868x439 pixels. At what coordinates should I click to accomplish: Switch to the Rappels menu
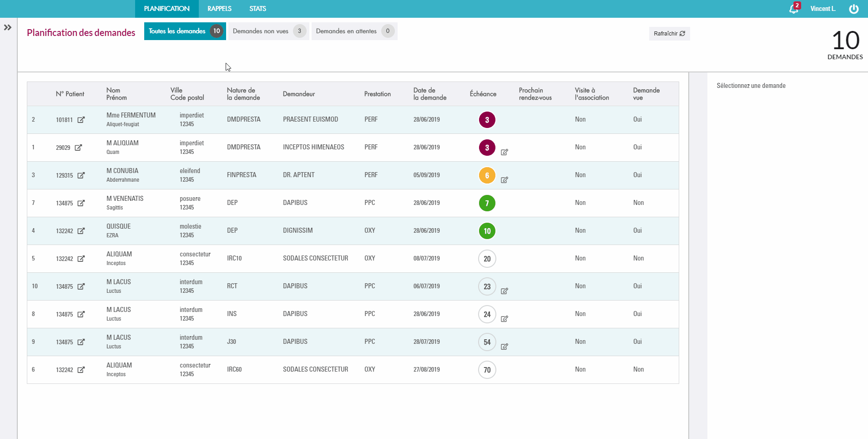point(219,9)
